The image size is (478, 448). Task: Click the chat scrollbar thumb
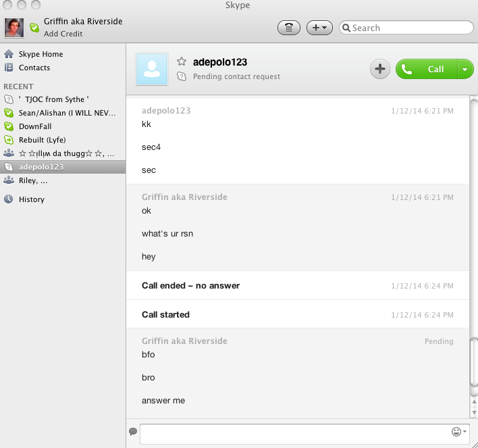(x=474, y=362)
